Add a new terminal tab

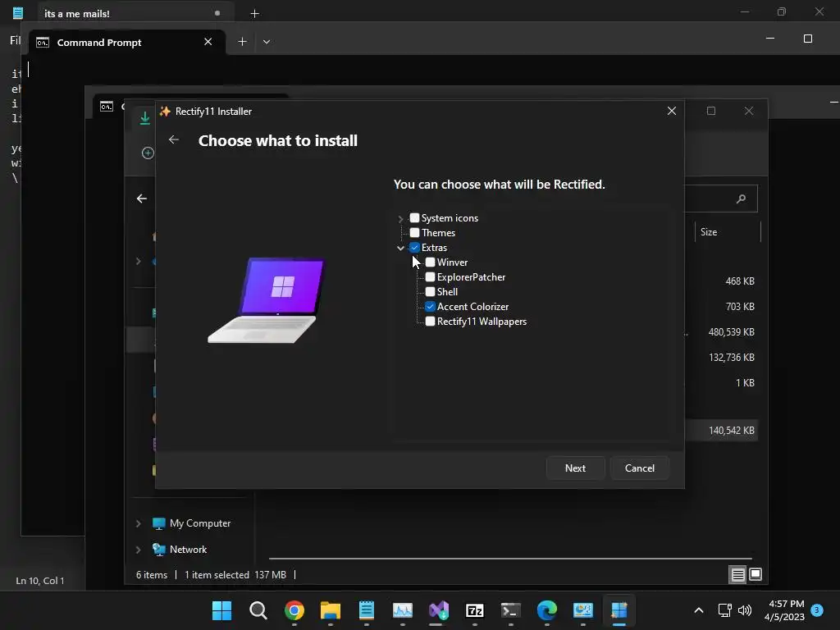click(242, 42)
